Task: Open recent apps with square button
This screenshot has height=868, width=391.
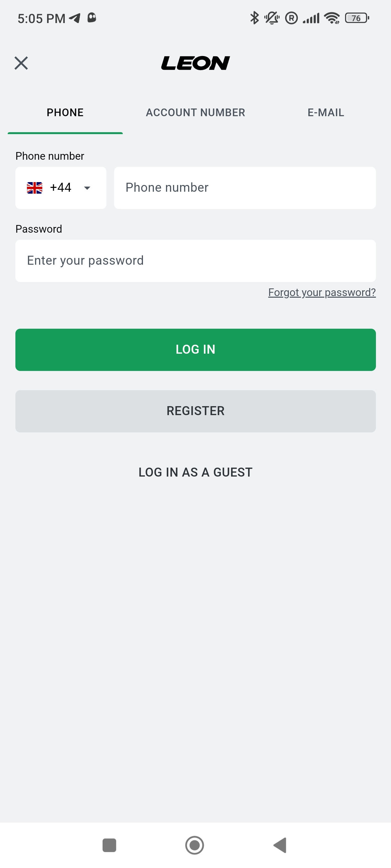Action: pos(109,845)
